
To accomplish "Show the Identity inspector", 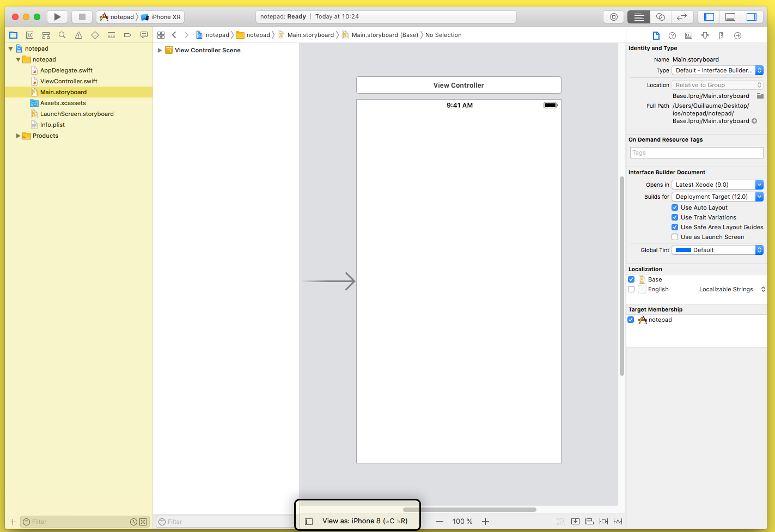I will coord(688,35).
